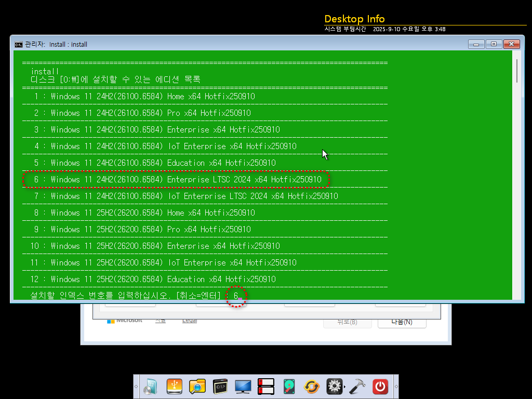Click row 7 IoT Enterprise LTSC 2024
Viewport: 532px width, 399px height.
[186, 196]
